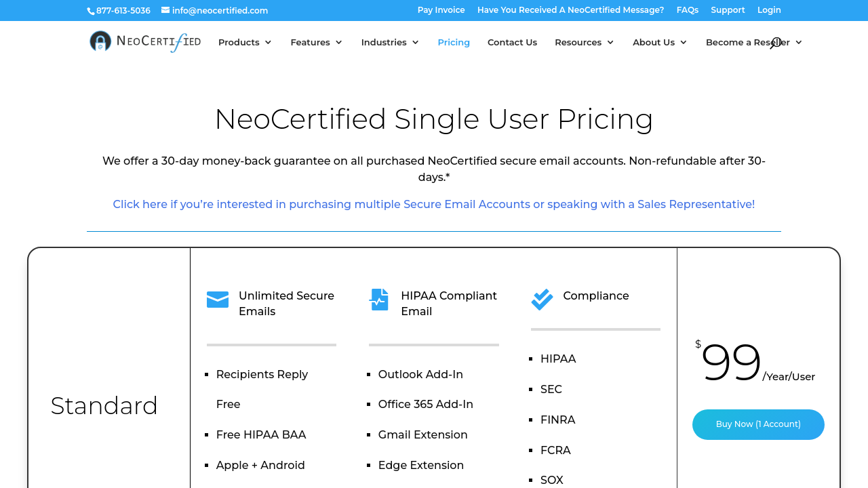
Task: Follow the multiple Secure Email Accounts link
Action: coord(433,204)
